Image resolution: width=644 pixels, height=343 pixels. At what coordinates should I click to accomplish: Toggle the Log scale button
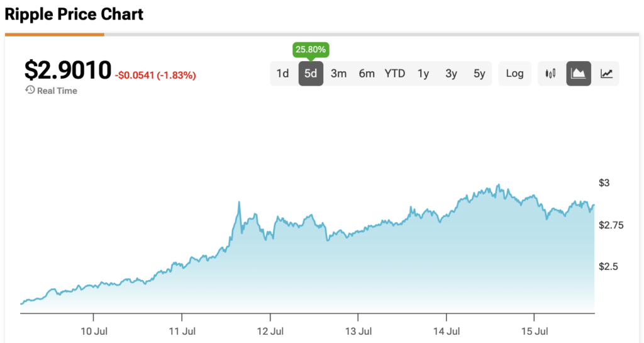(x=514, y=74)
